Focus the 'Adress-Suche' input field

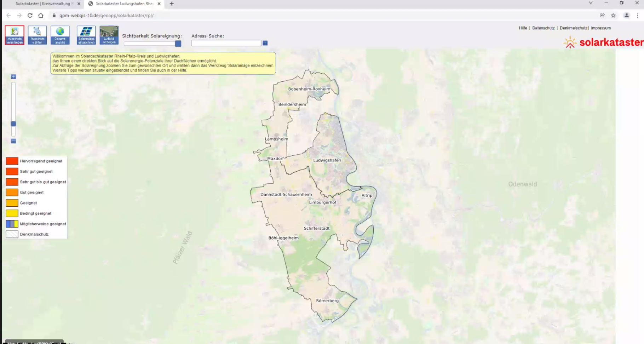(226, 43)
